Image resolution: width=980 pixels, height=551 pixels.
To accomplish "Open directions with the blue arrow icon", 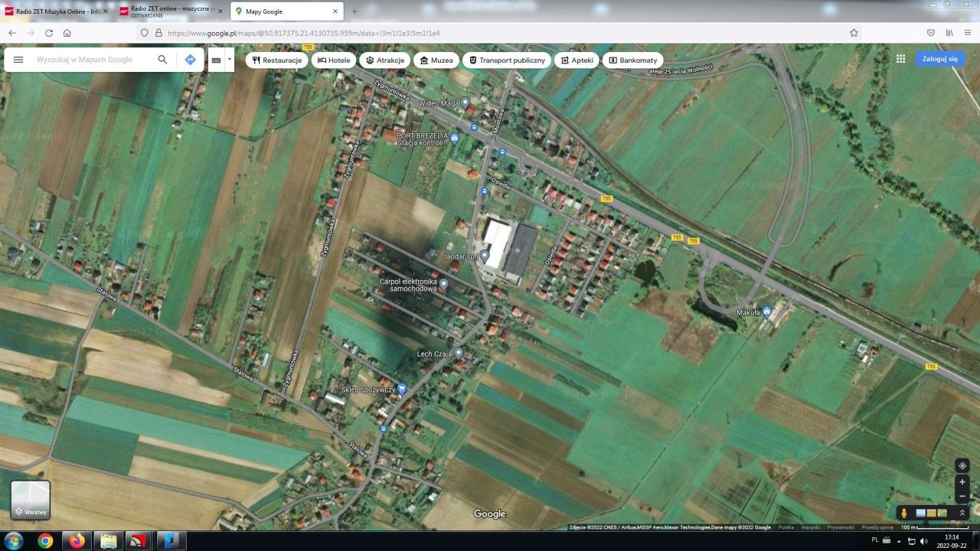I will point(190,60).
